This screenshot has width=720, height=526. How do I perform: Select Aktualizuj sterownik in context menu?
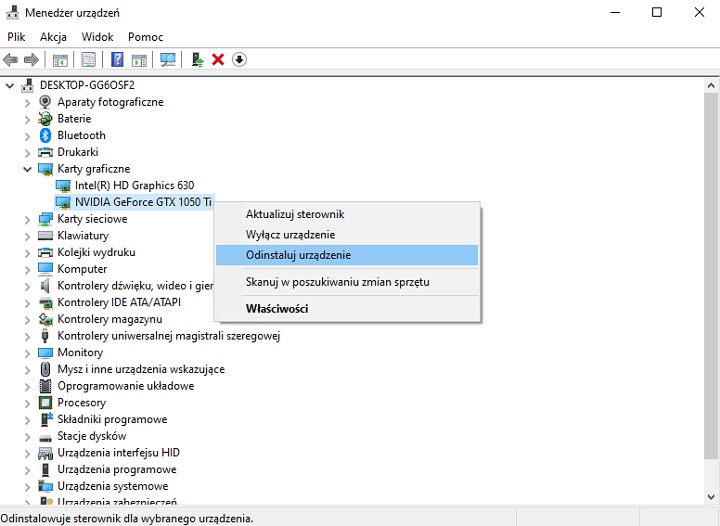(x=295, y=214)
